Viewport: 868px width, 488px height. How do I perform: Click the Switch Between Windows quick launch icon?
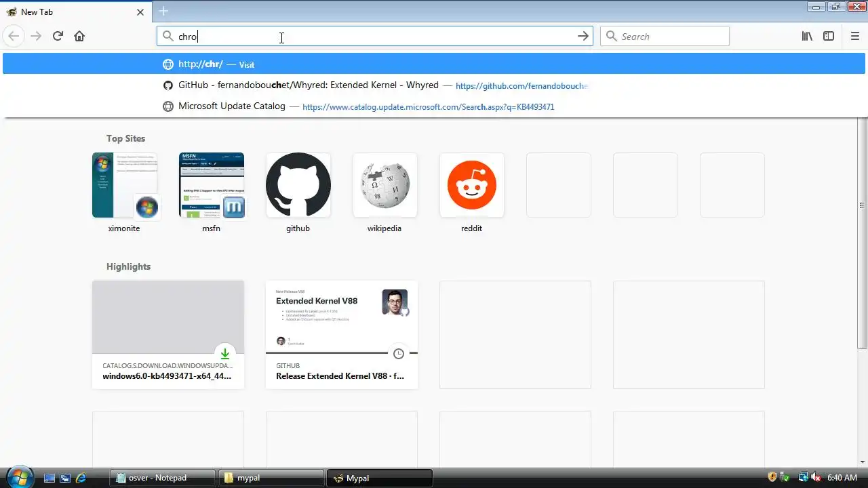(65, 478)
